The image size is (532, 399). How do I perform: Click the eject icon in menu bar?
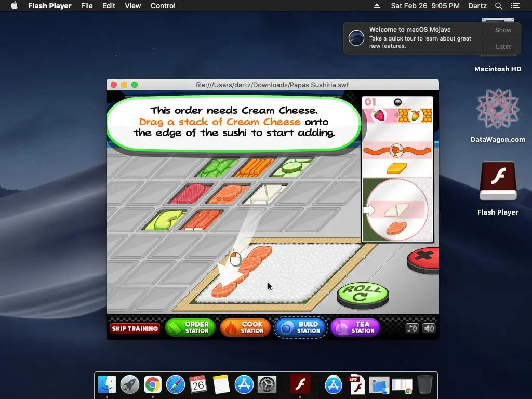point(377,6)
